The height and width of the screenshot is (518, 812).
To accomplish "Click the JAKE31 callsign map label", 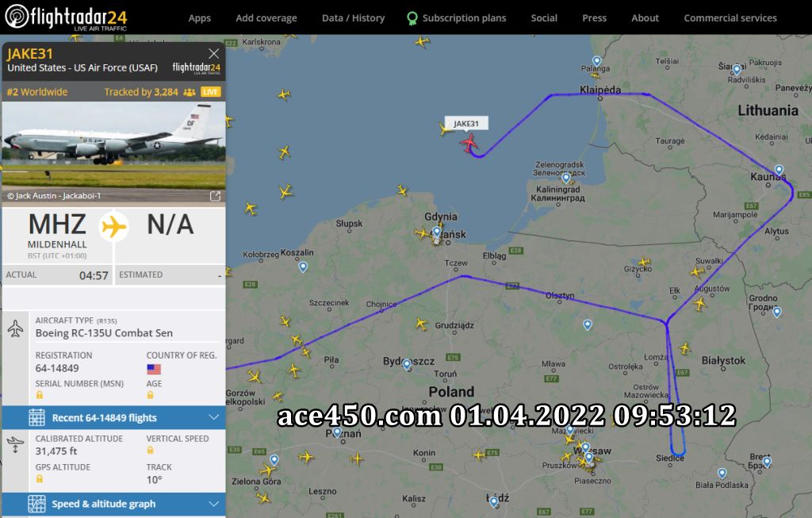I will (466, 123).
